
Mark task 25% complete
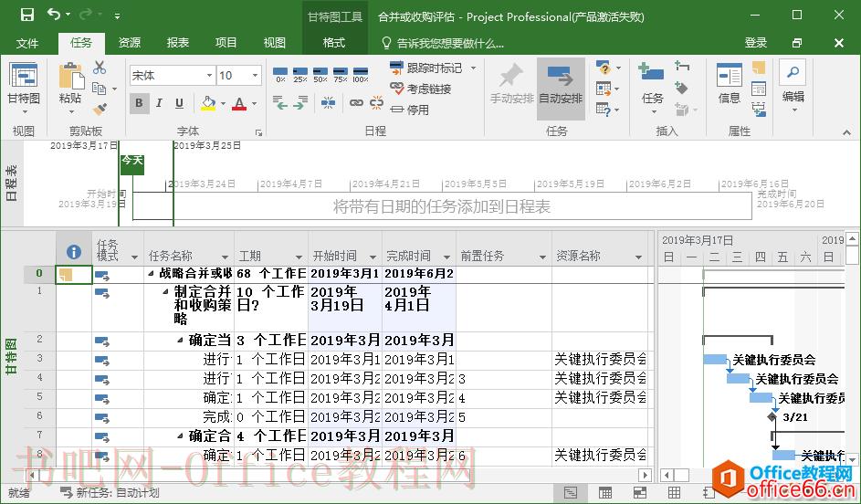point(299,75)
